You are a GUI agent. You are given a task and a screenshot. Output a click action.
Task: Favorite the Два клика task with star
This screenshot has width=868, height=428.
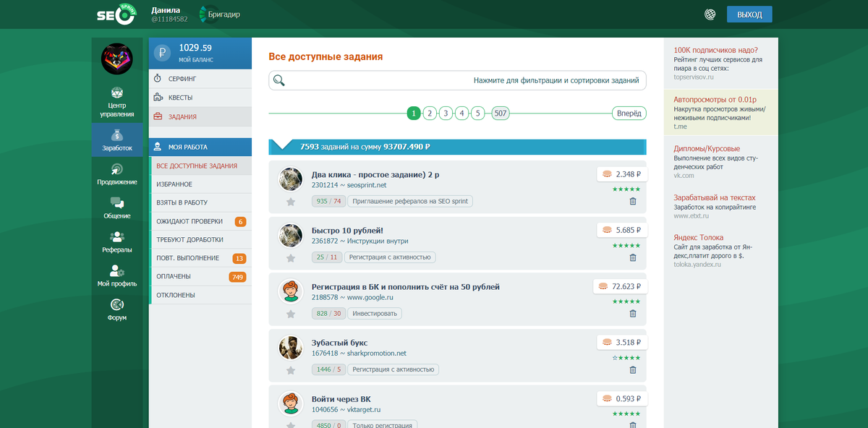tap(291, 202)
